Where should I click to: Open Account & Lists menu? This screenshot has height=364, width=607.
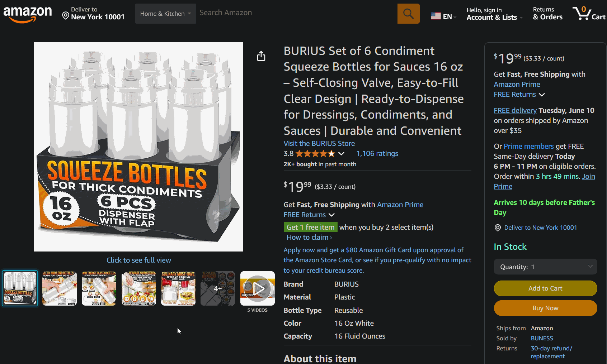pos(494,14)
